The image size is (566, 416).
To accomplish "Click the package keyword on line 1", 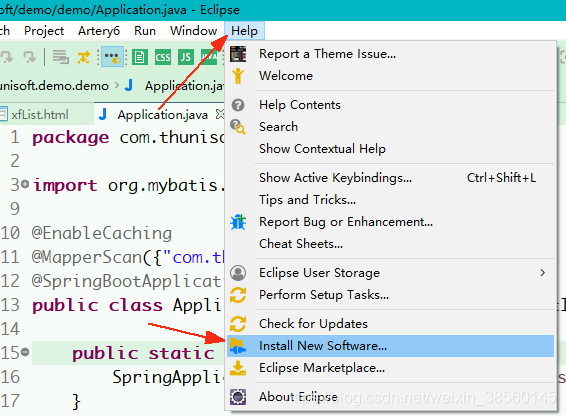I will click(70, 138).
